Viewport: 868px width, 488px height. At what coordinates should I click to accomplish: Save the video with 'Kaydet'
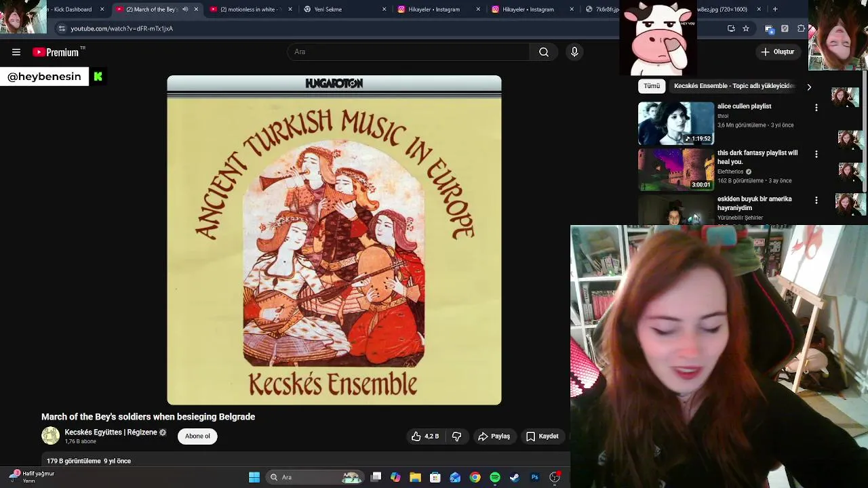point(542,436)
